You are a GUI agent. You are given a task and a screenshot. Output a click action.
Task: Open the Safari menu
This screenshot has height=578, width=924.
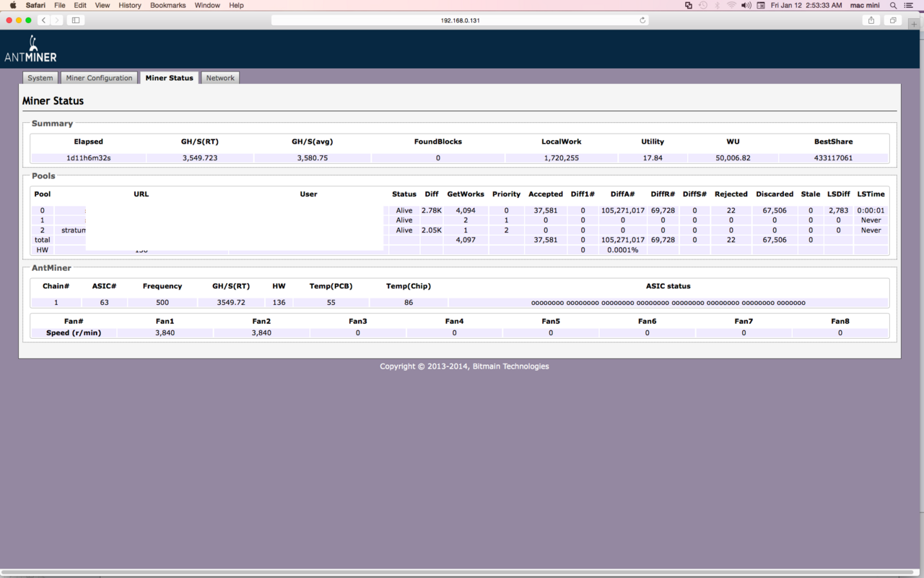[x=35, y=5]
